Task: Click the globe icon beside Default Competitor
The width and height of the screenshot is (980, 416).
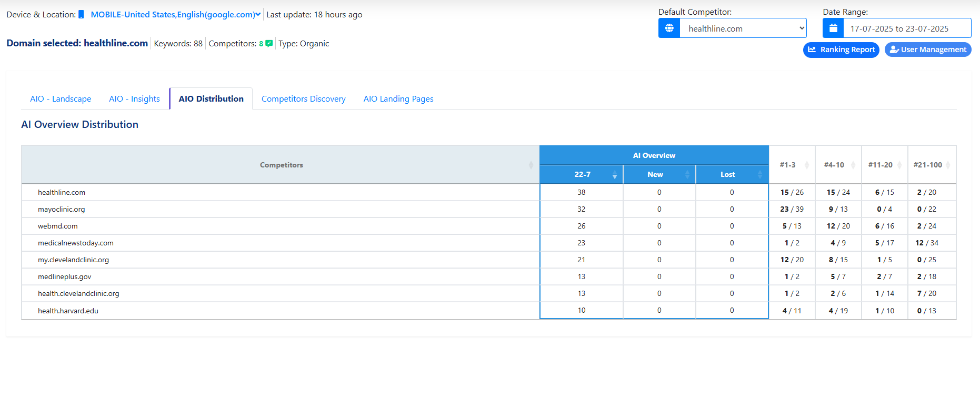Action: [x=669, y=28]
